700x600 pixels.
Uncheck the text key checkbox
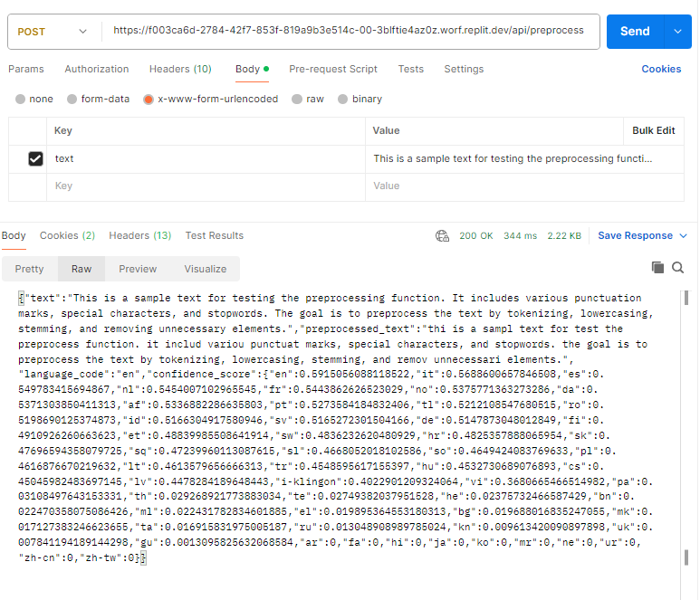[35, 158]
